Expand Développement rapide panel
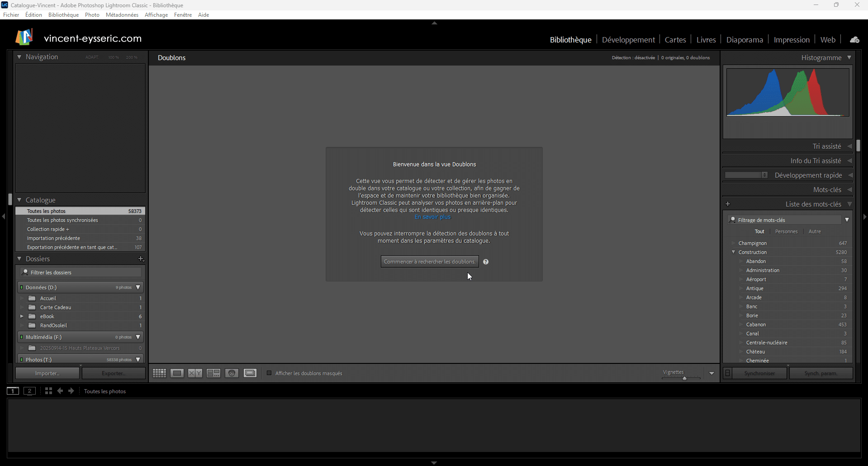This screenshot has width=868, height=466. (850, 175)
